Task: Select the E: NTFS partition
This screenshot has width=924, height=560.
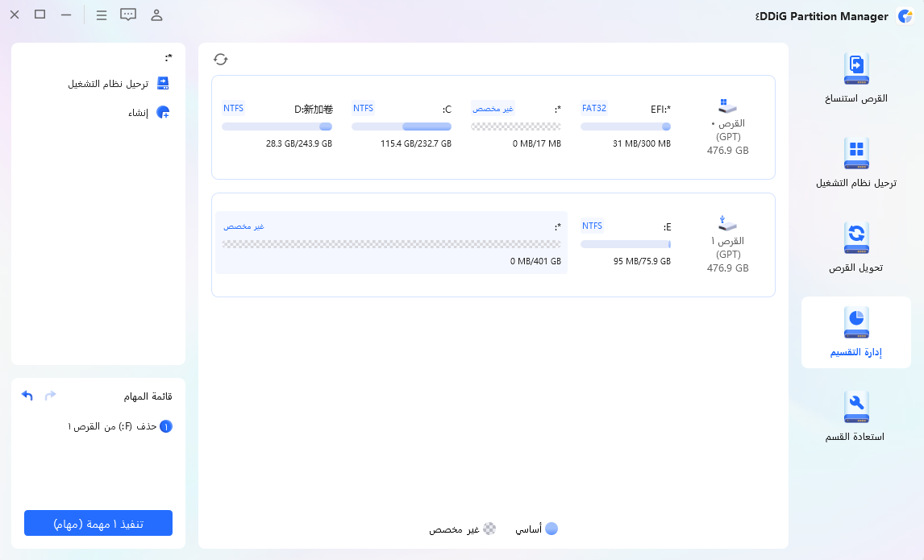Action: 626,243
